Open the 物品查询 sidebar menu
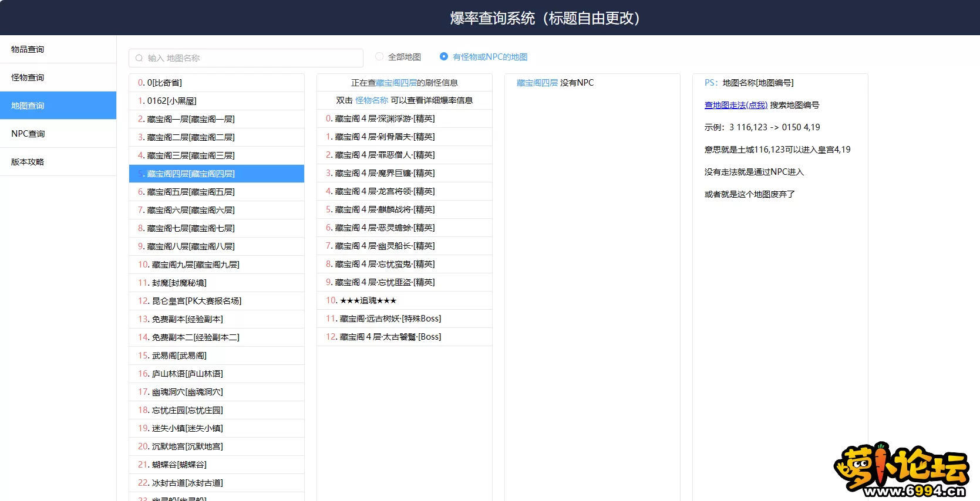The width and height of the screenshot is (980, 501). tap(58, 49)
